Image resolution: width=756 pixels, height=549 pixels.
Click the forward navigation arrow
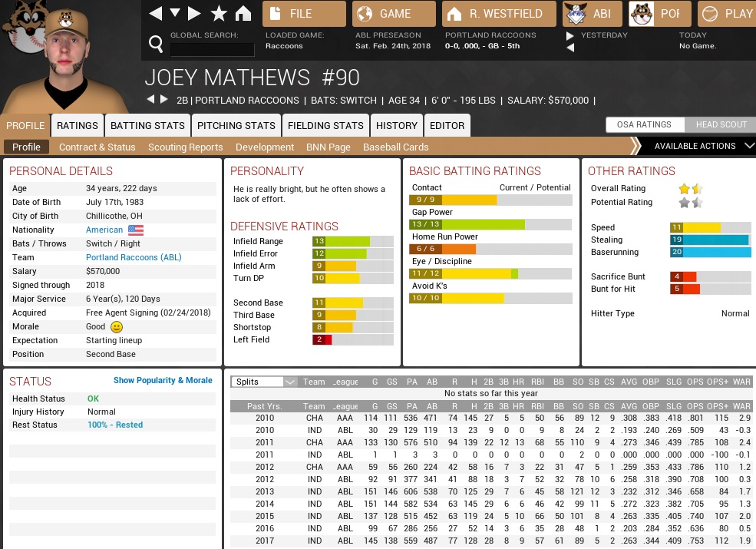click(x=195, y=13)
